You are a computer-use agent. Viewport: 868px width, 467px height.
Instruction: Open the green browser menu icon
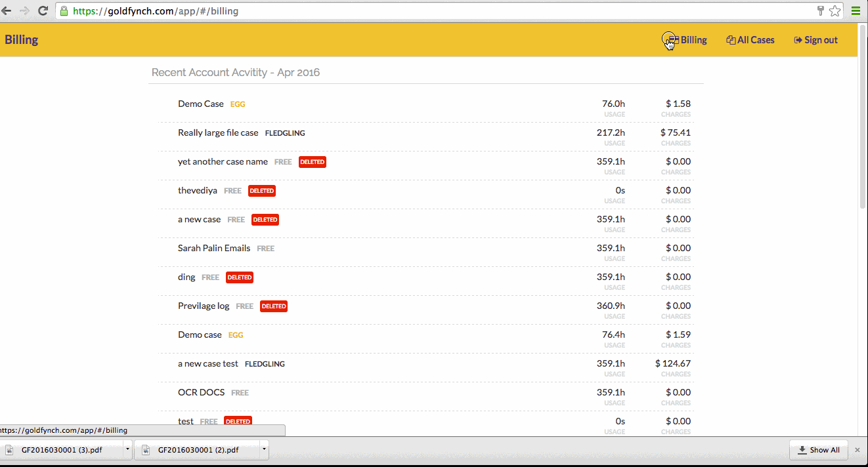856,10
